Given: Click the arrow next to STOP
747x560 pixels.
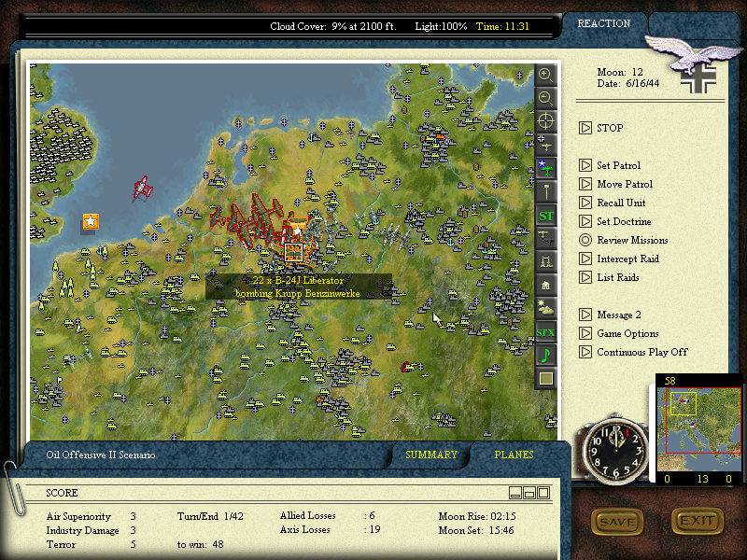Looking at the screenshot, I should click(585, 128).
